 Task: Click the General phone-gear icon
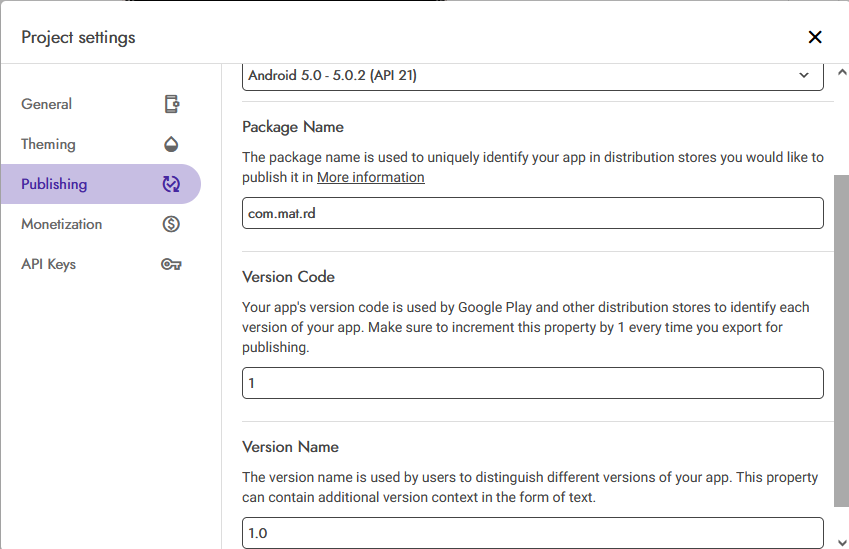coord(172,104)
